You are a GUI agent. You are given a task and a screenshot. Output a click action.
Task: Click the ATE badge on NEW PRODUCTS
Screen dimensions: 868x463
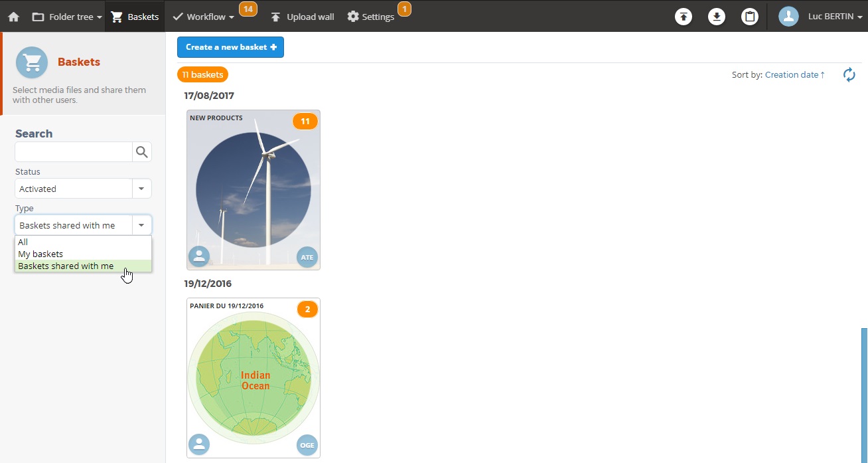click(307, 256)
